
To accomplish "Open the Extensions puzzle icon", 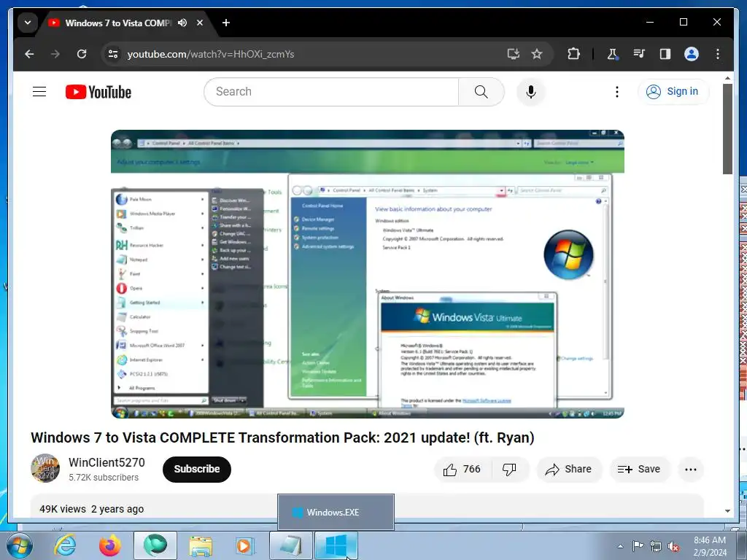I will click(573, 54).
